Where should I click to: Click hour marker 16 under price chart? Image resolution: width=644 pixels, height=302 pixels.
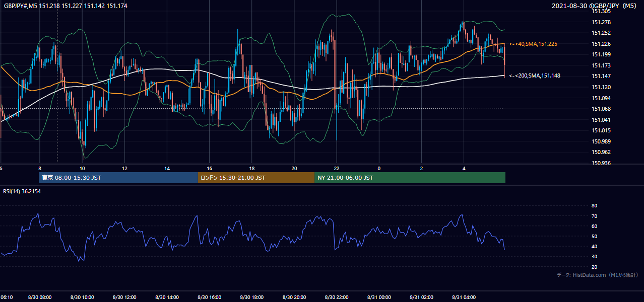coord(209,169)
